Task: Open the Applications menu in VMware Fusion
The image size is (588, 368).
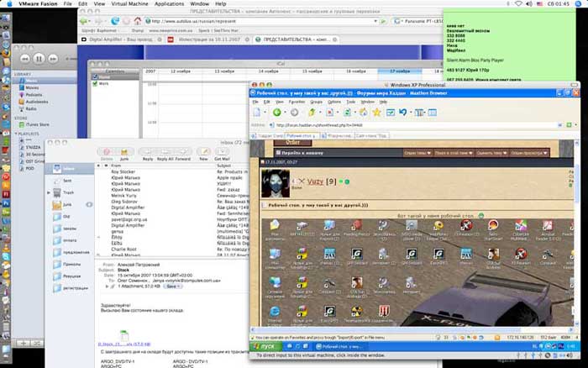Action: point(169,3)
